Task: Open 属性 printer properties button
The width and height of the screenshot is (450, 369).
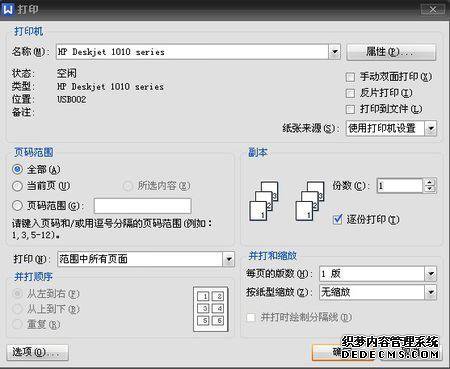Action: point(391,52)
